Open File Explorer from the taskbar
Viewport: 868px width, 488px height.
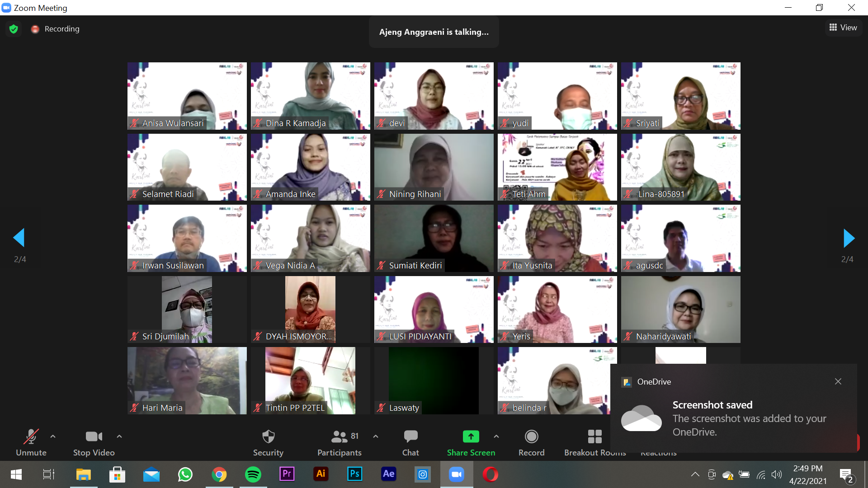coord(84,474)
